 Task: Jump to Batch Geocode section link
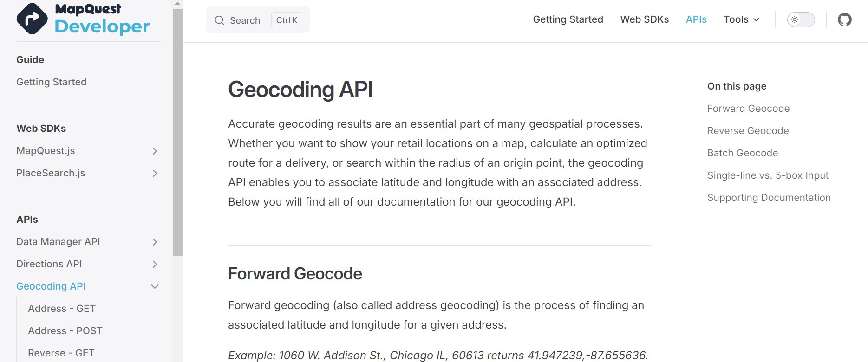(x=742, y=153)
